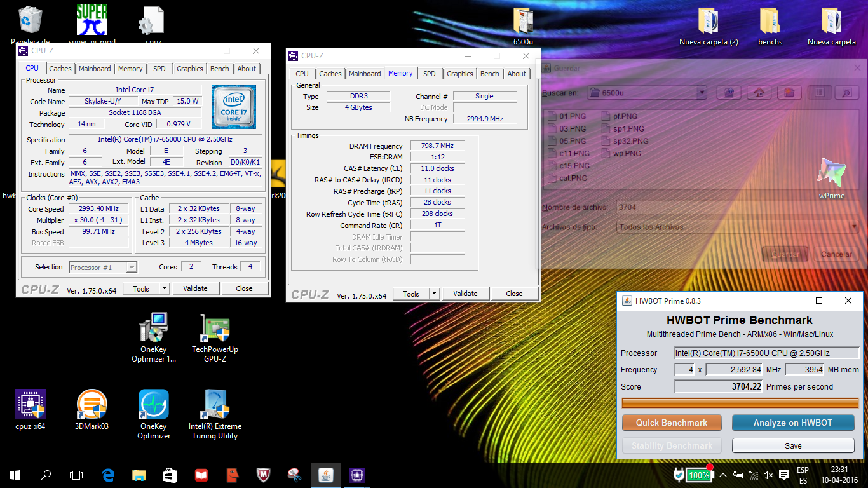Open the Action Center notification icon

[x=785, y=475]
